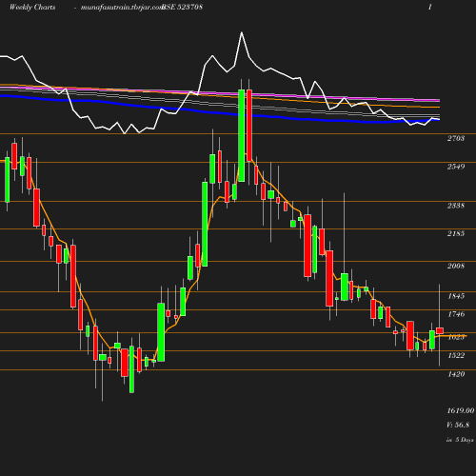Click the munafasutra site name in header
This screenshot has width=476, height=476.
pyautogui.click(x=122, y=8)
